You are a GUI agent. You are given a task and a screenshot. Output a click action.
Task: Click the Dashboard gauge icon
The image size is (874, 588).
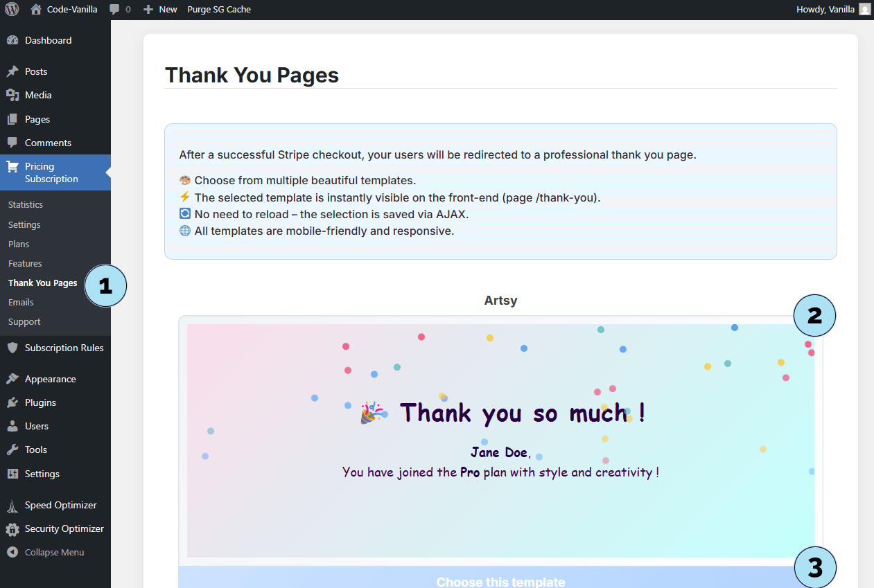[12, 41]
